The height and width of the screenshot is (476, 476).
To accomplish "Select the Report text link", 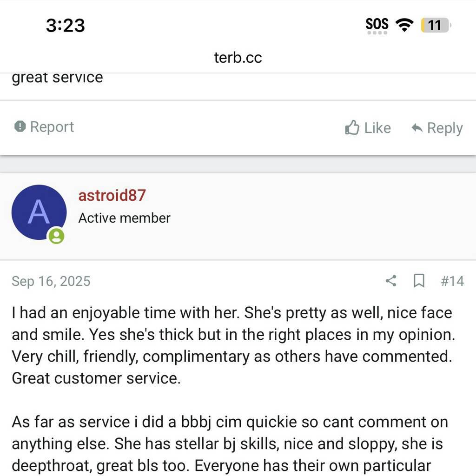I will (52, 127).
